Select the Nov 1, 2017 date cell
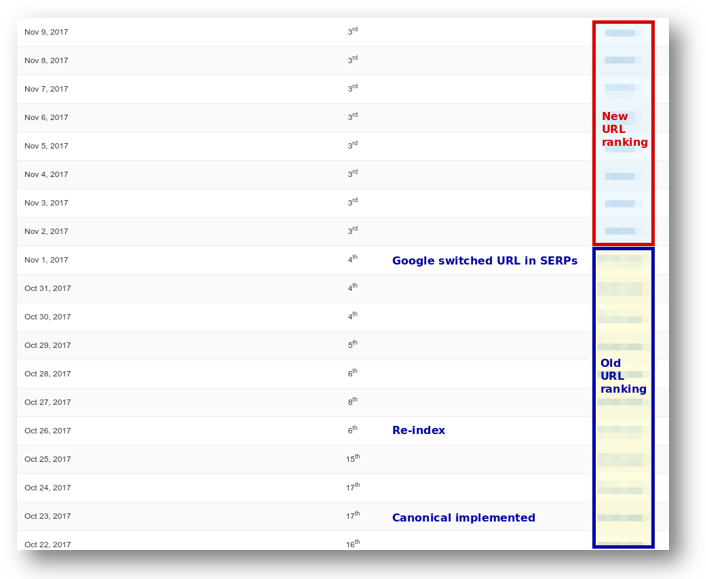706x579 pixels. (x=46, y=260)
